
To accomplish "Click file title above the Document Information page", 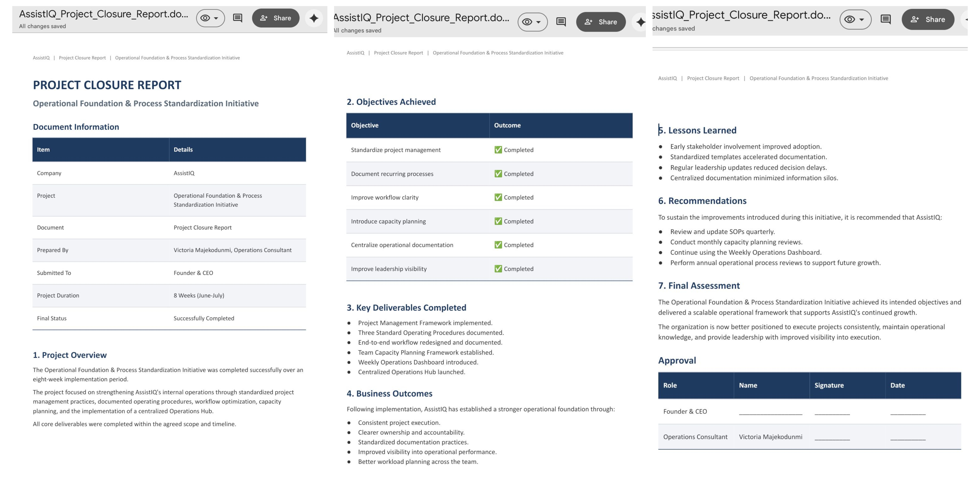I will tap(103, 14).
